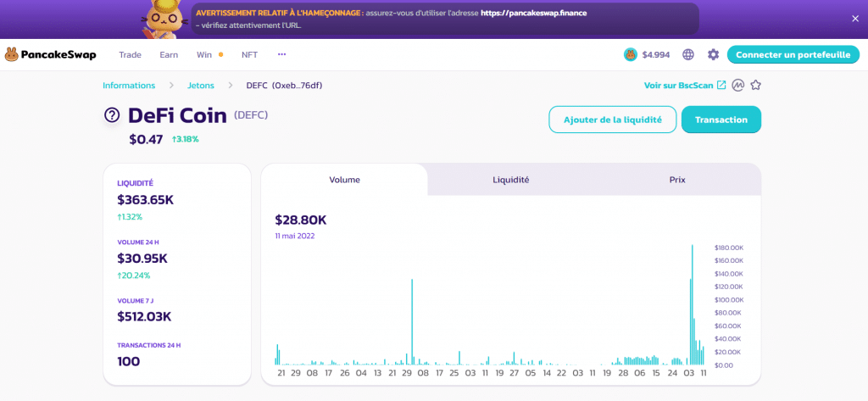Open the Win menu
The image size is (868, 401).
[204, 55]
